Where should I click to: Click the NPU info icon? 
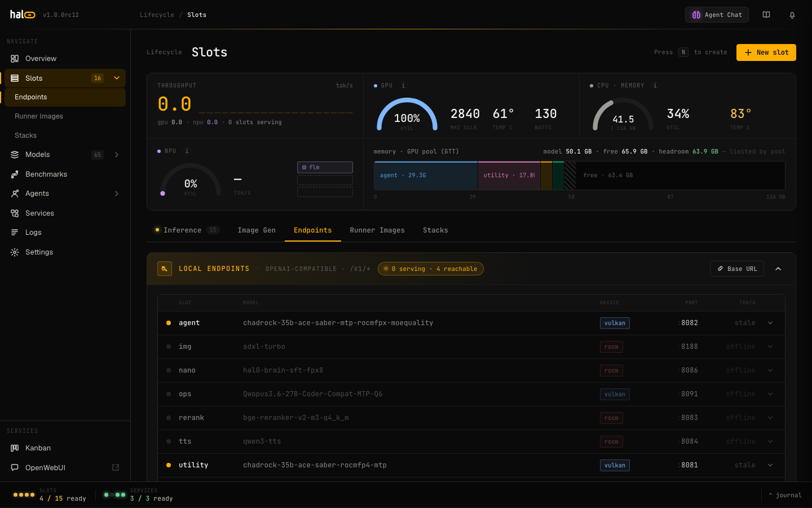click(x=187, y=151)
